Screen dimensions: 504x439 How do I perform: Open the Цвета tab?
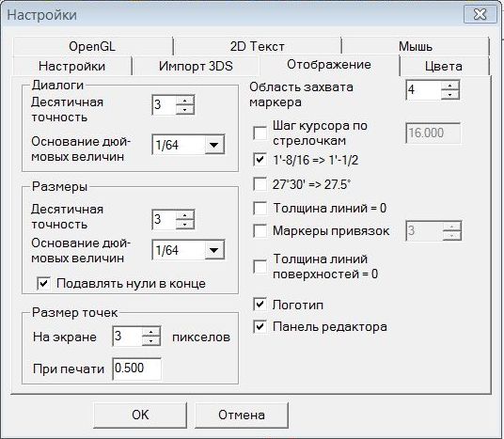[444, 66]
